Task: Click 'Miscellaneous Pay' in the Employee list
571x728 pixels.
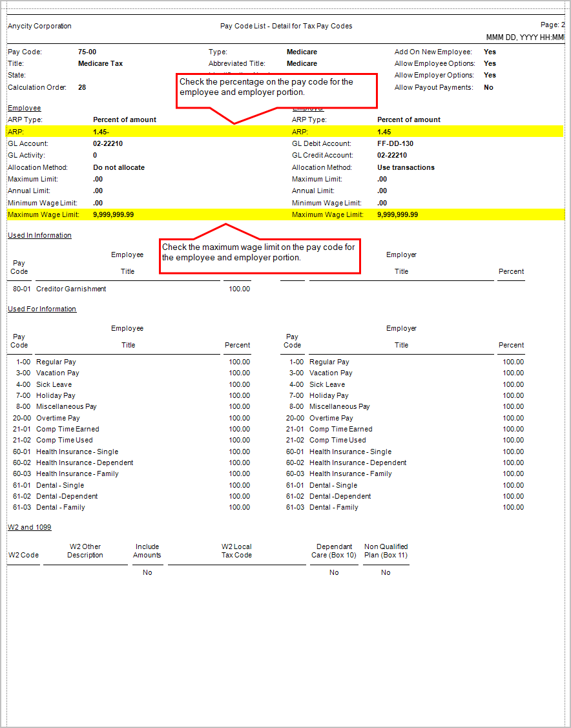Action: click(x=67, y=407)
